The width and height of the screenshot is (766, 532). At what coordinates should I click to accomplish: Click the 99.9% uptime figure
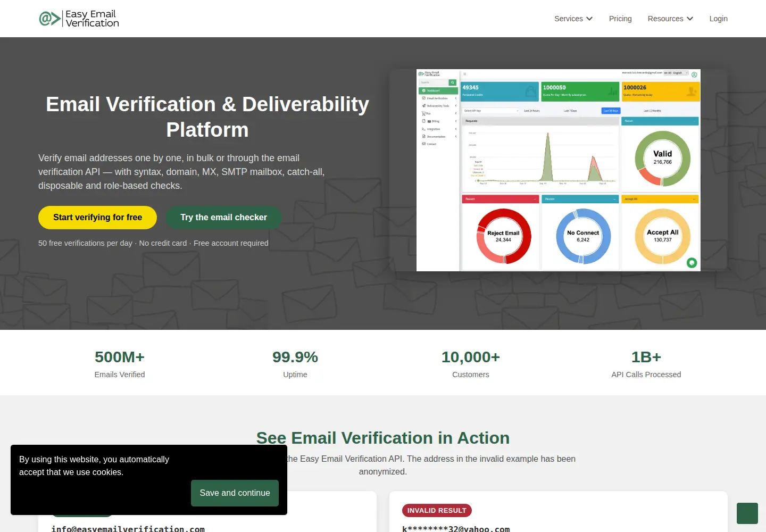[295, 357]
